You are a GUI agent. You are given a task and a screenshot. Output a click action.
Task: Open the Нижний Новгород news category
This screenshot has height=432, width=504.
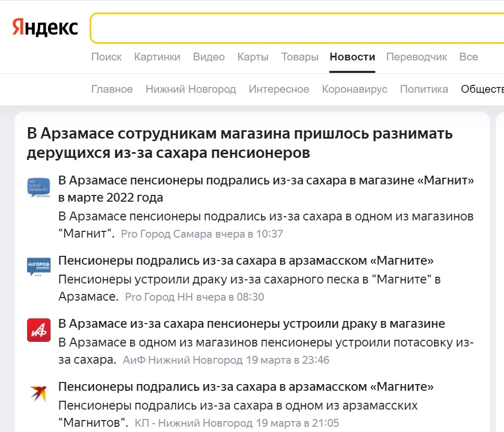[x=191, y=89]
